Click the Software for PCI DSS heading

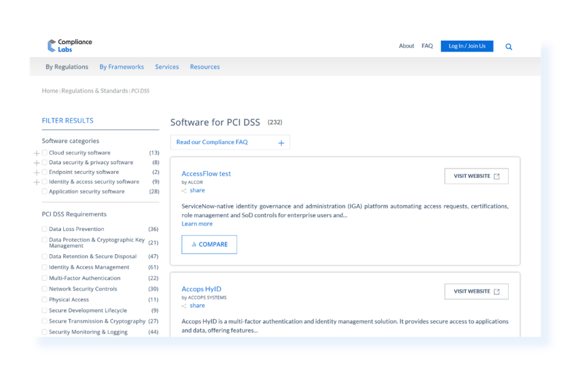215,123
